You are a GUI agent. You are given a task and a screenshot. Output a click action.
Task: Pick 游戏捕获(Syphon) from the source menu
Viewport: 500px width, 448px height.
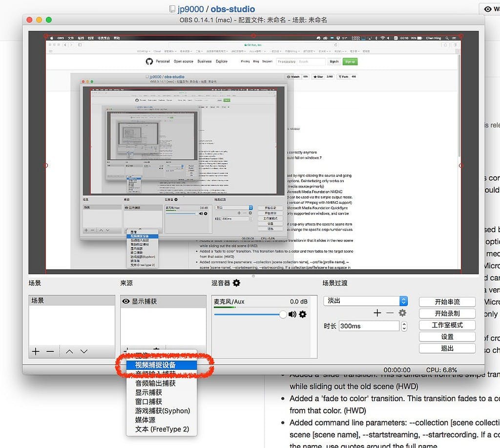(162, 411)
